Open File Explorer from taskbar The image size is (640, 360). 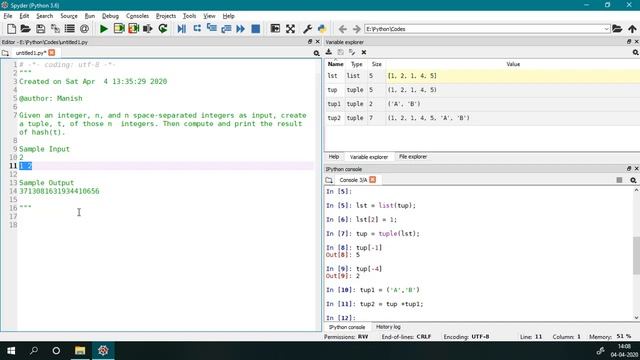pyautogui.click(x=80, y=351)
